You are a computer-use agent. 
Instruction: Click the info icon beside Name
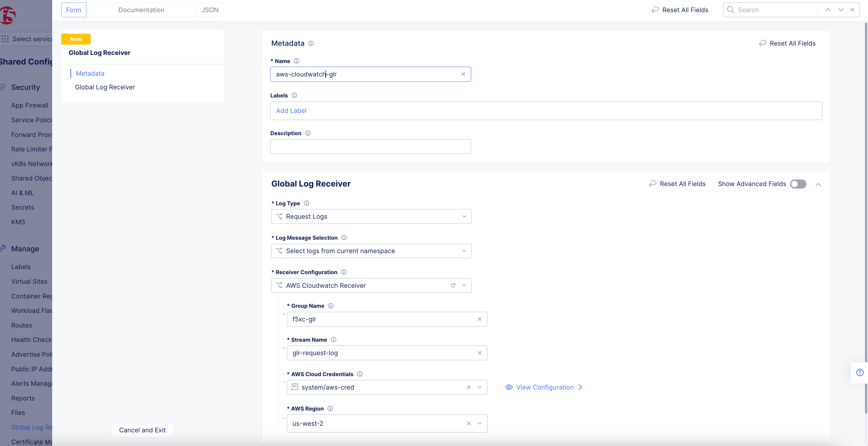tap(297, 61)
